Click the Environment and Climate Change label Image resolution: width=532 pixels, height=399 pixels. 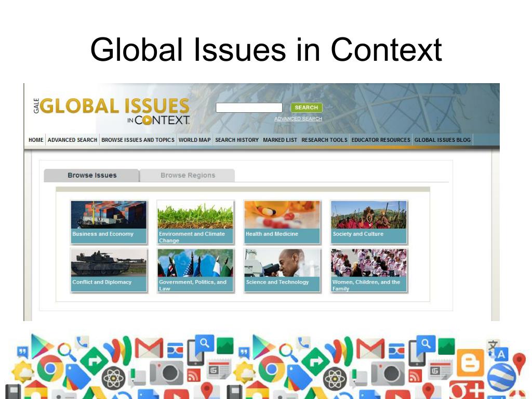coord(192,237)
